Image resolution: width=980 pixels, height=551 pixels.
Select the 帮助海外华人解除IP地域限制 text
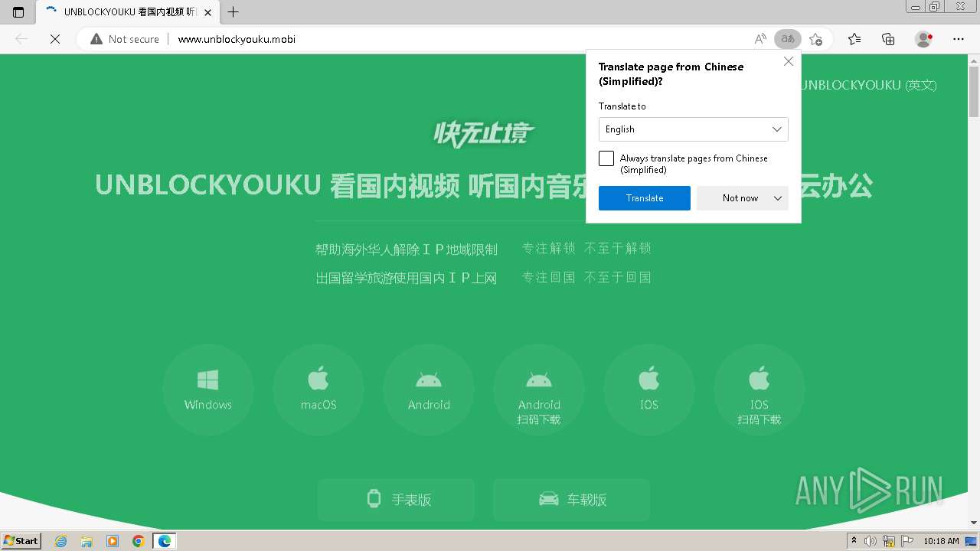pyautogui.click(x=407, y=249)
